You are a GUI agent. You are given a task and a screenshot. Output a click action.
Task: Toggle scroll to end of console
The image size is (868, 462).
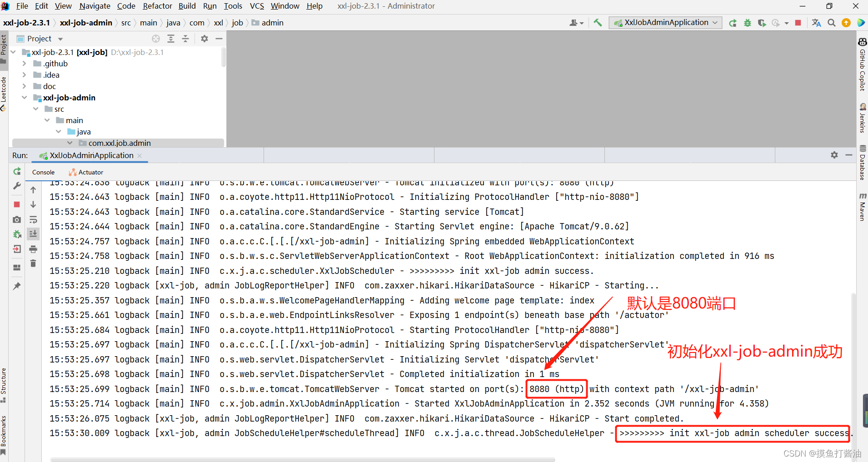tap(33, 234)
